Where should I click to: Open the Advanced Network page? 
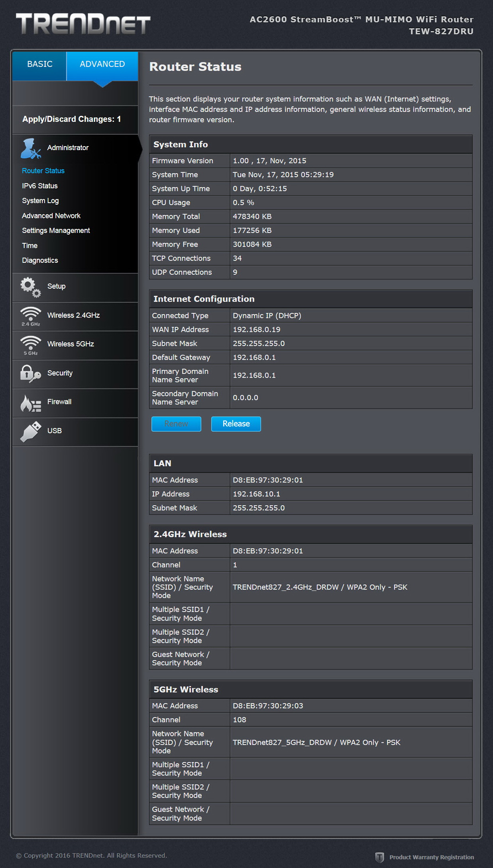pos(51,216)
